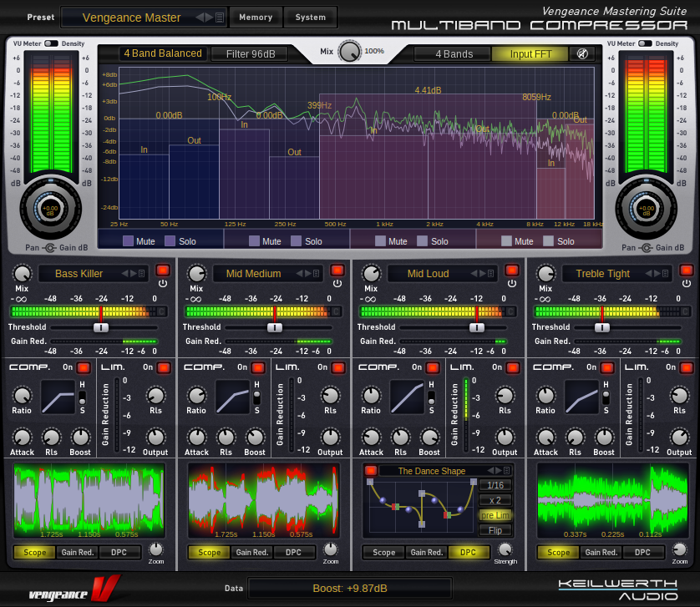Click the Mid Loud Threshold slider handle
The image size is (700, 607).
(x=476, y=327)
